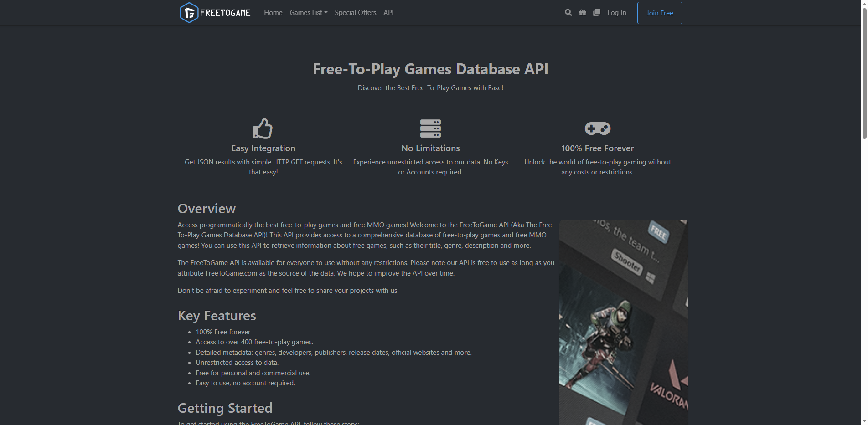Click the FreeToGame logo
The image size is (868, 425).
click(x=215, y=12)
